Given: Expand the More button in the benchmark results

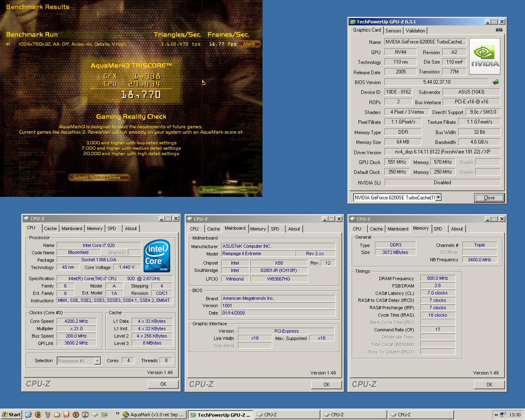Looking at the screenshot, I should point(249,44).
